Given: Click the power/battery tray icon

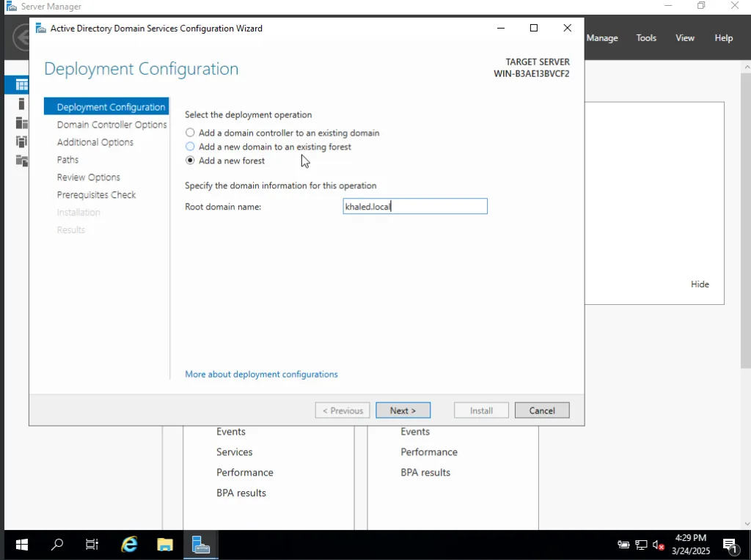Looking at the screenshot, I should [x=623, y=545].
